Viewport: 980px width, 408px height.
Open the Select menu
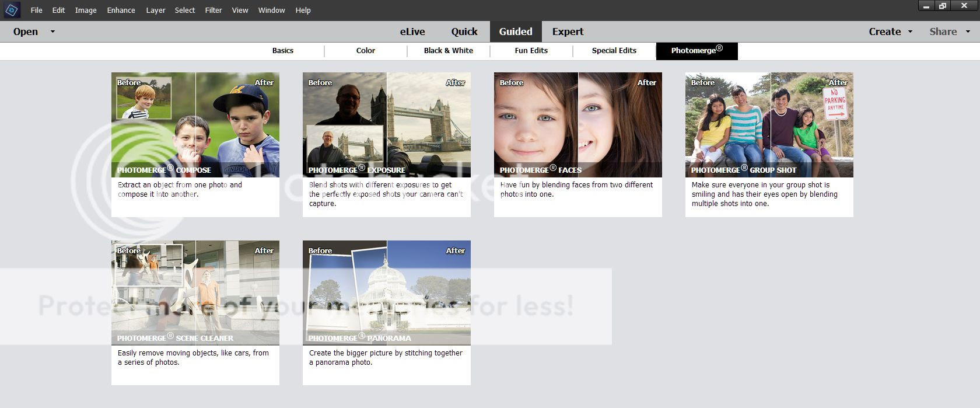(x=185, y=11)
